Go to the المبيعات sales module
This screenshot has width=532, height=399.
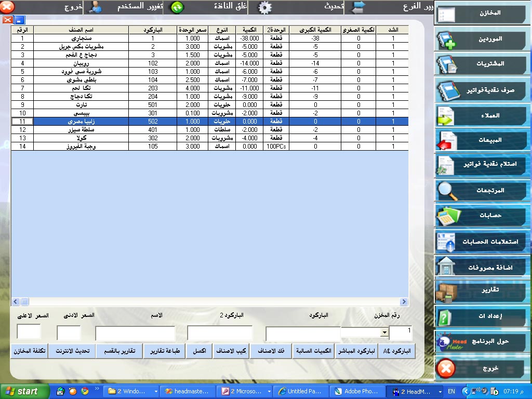click(447, 140)
